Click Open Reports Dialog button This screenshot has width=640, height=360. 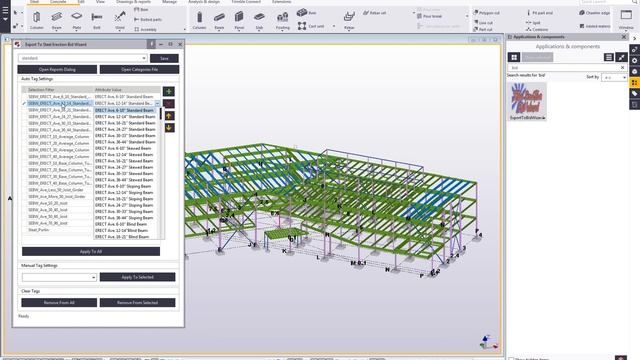[57, 69]
